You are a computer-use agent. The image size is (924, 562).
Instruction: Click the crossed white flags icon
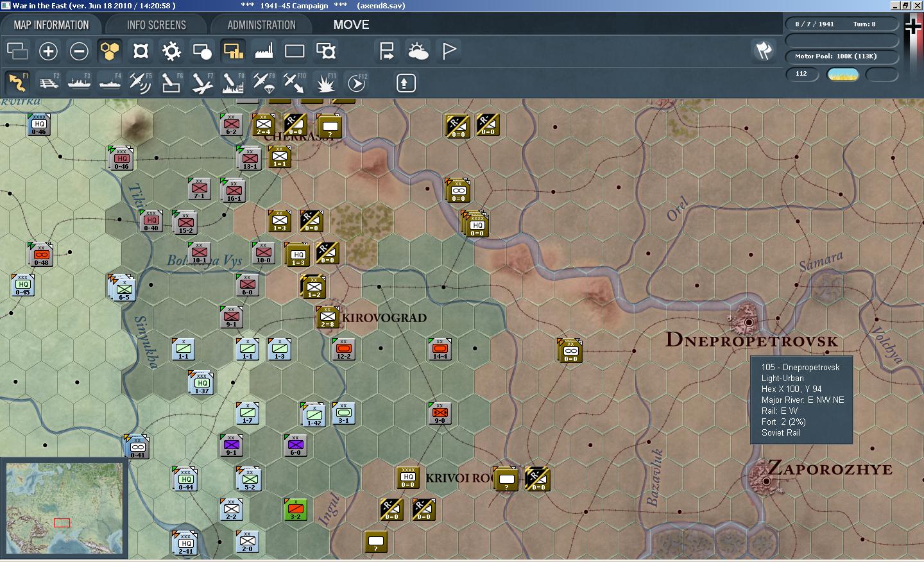click(x=764, y=51)
